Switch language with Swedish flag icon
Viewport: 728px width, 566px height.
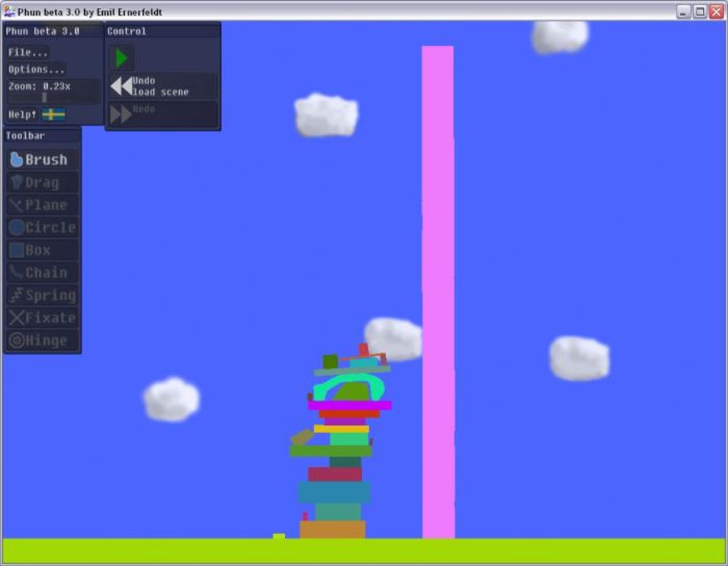click(x=54, y=114)
